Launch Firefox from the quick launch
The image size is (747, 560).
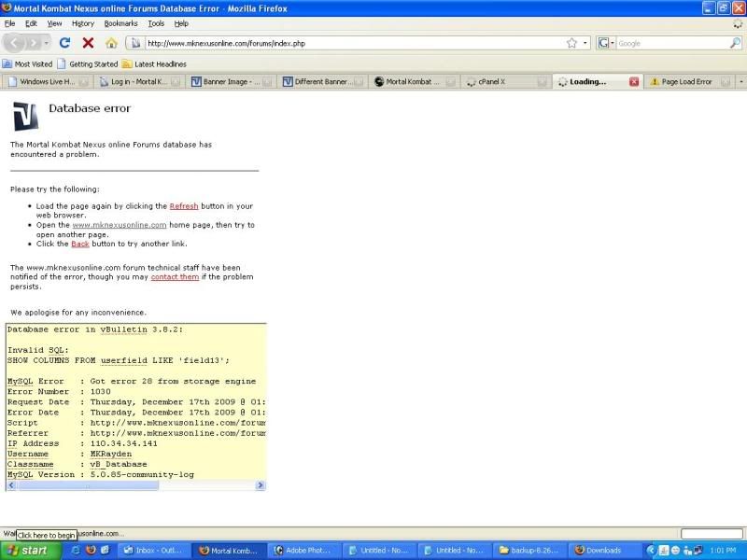pos(91,550)
